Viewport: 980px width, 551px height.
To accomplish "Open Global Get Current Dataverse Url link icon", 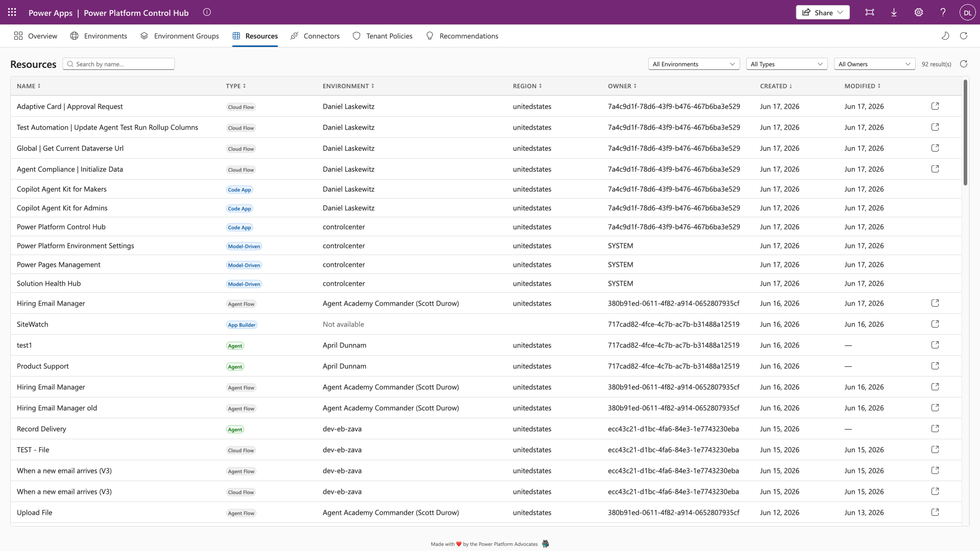I will click(x=935, y=148).
